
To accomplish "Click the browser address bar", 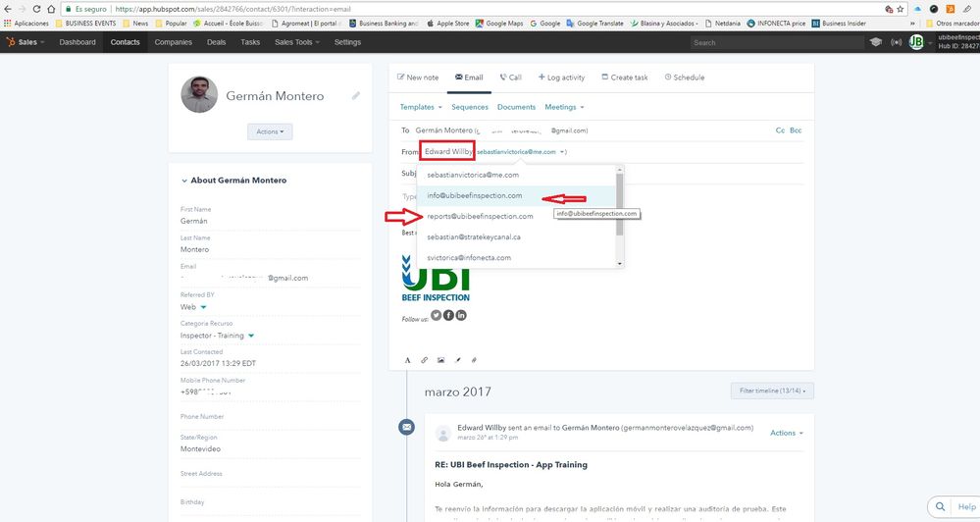I will [x=474, y=9].
